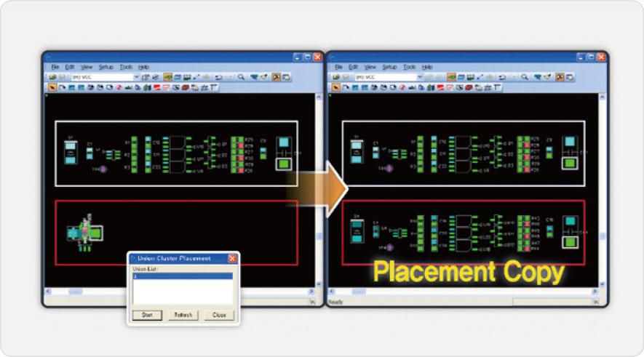Screen dimensions: 644x357
Task: Open the Tools menu in right window
Action: coord(410,67)
